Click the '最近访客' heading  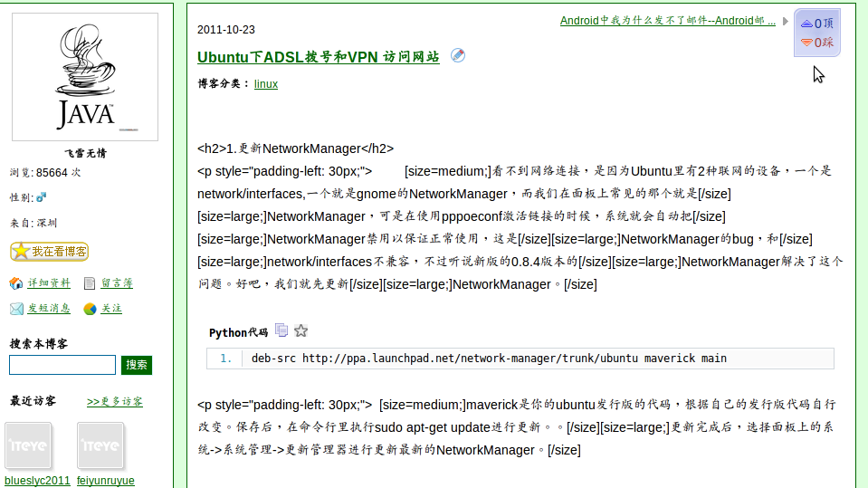point(33,401)
